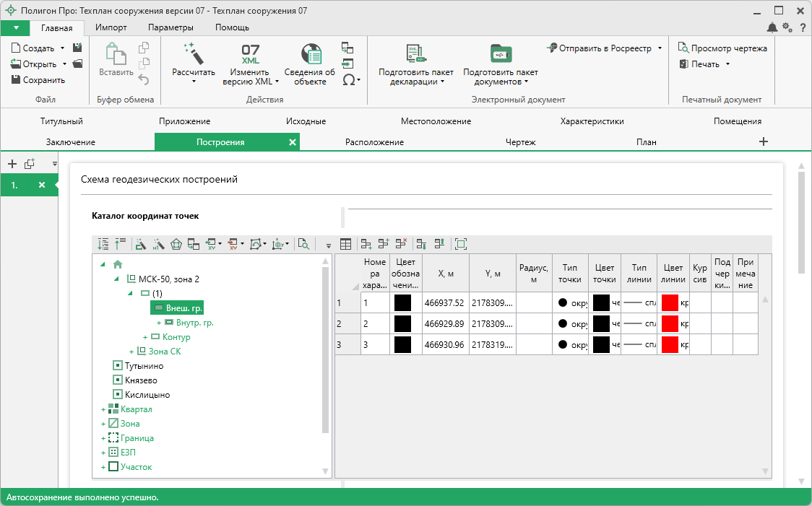Collapse the МСК-50, зона 2 node
The height and width of the screenshot is (506, 812).
coord(117,279)
